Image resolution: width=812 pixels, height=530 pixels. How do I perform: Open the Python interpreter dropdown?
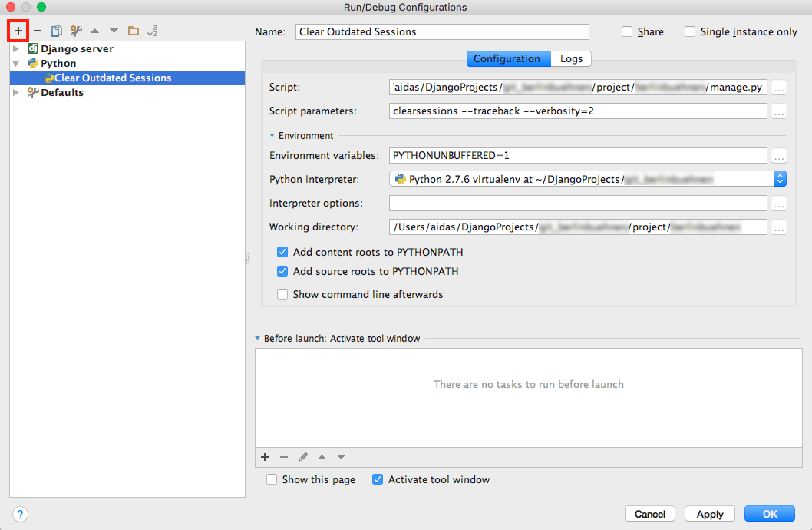click(x=780, y=179)
